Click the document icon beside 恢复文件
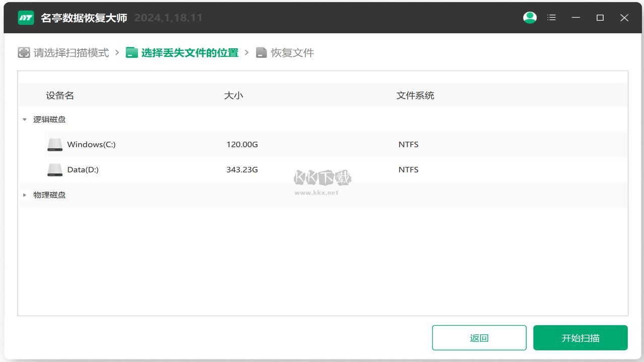Viewport: 644px width, 362px height. click(x=262, y=52)
